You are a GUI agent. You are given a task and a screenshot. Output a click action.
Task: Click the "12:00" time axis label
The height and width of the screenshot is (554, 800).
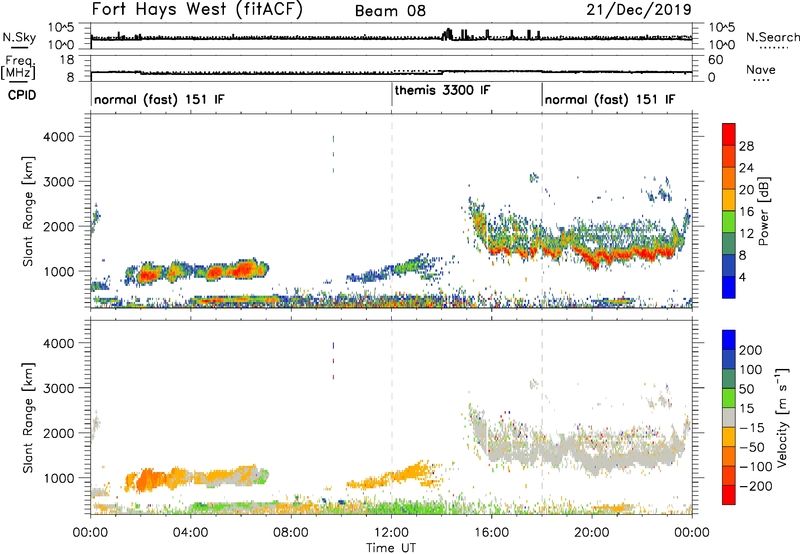(x=391, y=533)
